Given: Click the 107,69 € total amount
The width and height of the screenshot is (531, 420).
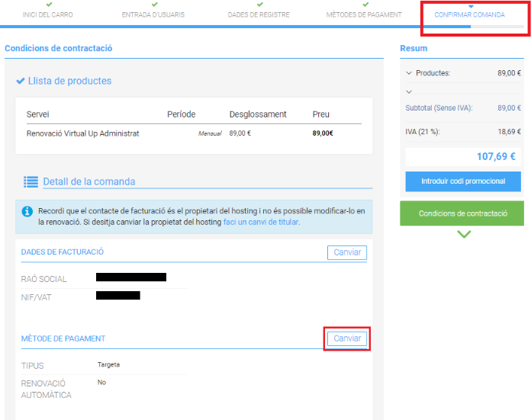Looking at the screenshot, I should click(x=496, y=156).
